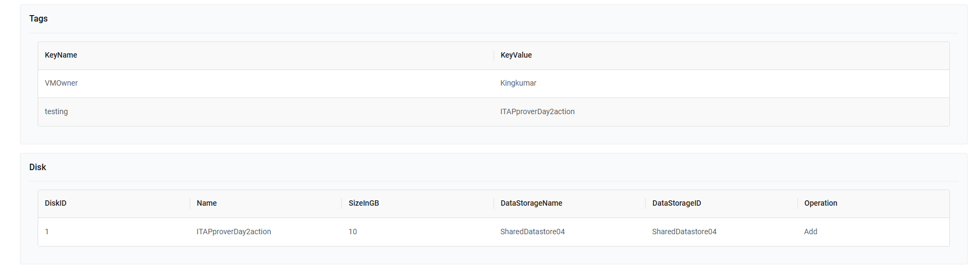This screenshot has width=980, height=280.
Task: Select the SizeInGB cell showing 10
Action: click(x=353, y=232)
